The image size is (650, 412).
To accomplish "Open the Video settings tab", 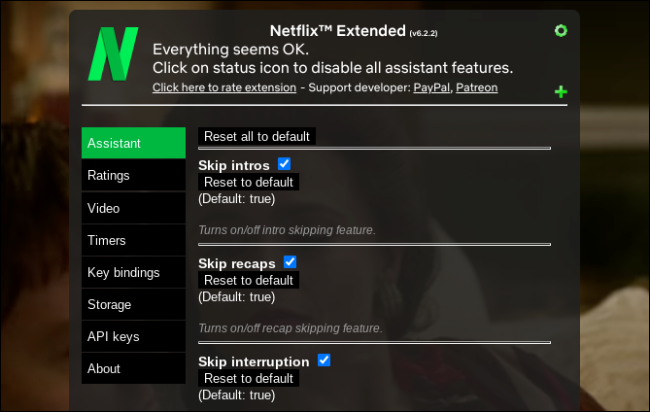I will (133, 208).
